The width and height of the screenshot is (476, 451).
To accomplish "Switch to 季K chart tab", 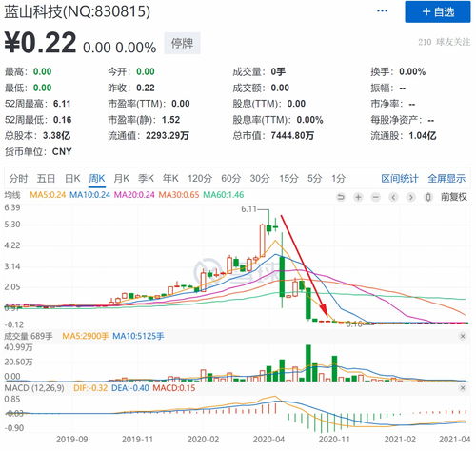I will [x=146, y=179].
